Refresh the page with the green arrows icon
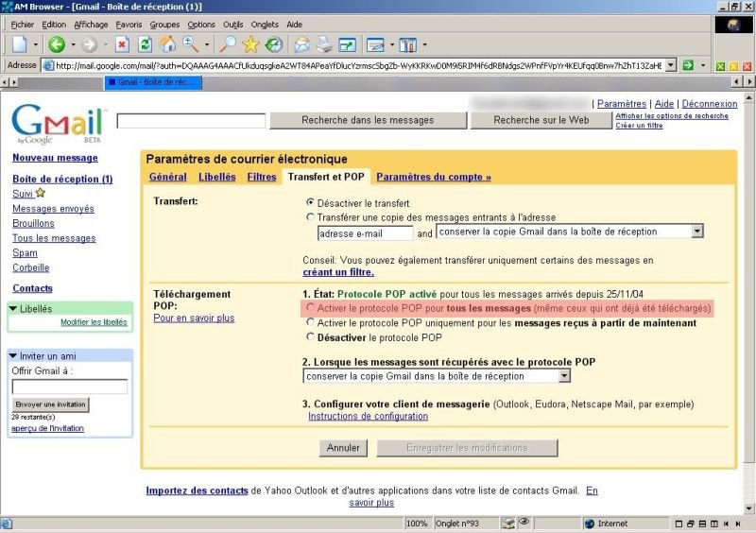 click(x=145, y=44)
